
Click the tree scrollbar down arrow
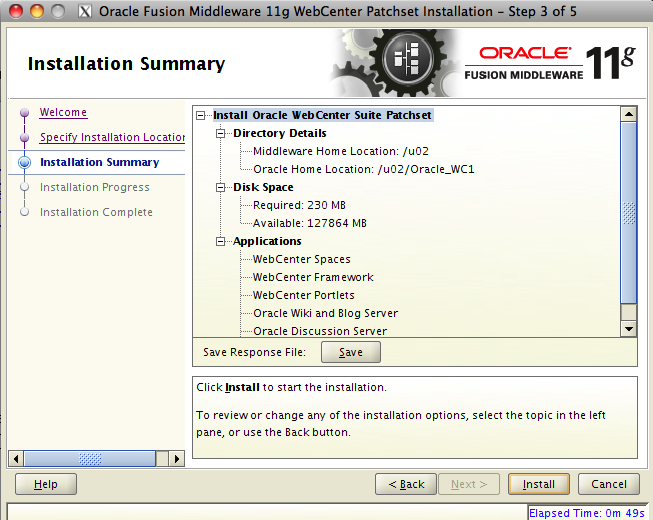(x=628, y=329)
